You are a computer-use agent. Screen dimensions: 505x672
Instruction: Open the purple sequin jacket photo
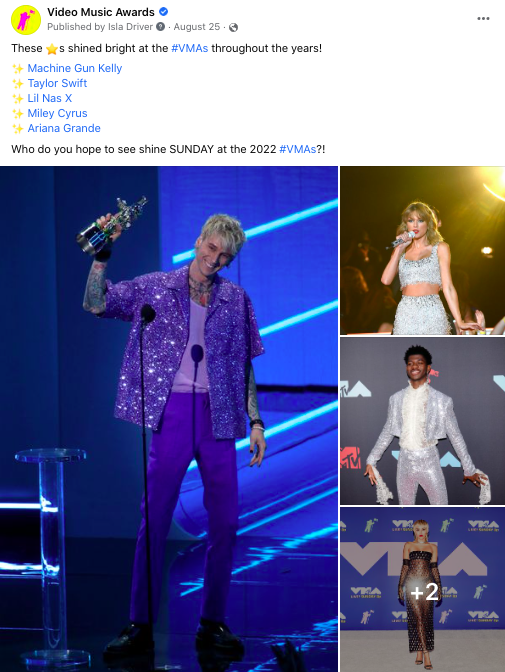pyautogui.click(x=169, y=419)
